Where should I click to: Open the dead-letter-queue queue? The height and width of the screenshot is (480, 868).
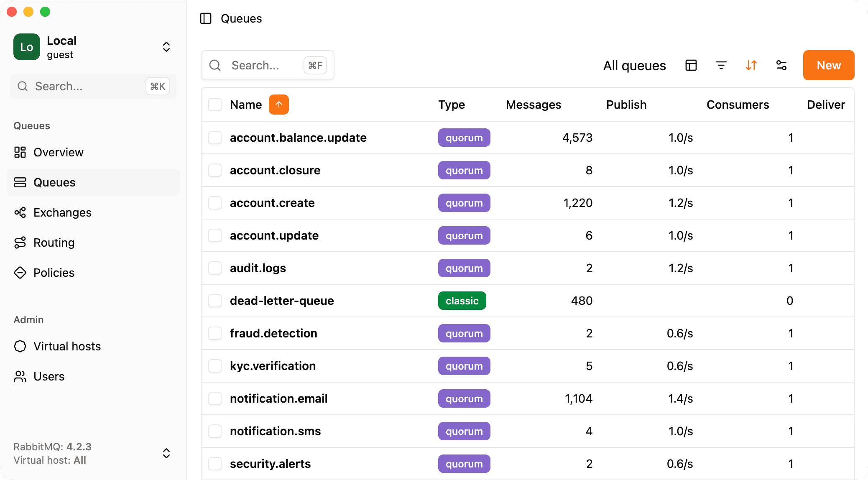[x=282, y=301]
